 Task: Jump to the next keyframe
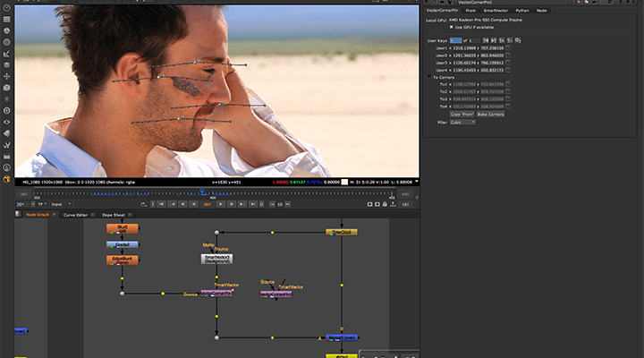[241, 204]
